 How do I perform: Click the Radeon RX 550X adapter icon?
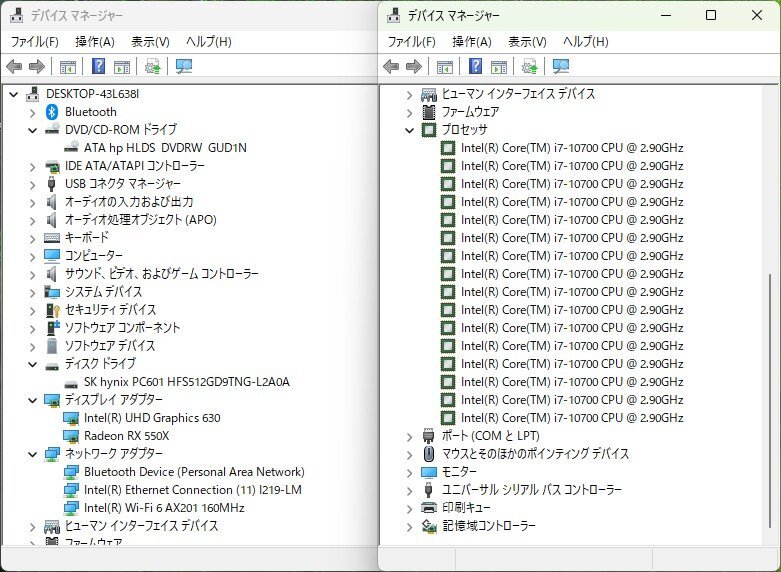pyautogui.click(x=71, y=436)
